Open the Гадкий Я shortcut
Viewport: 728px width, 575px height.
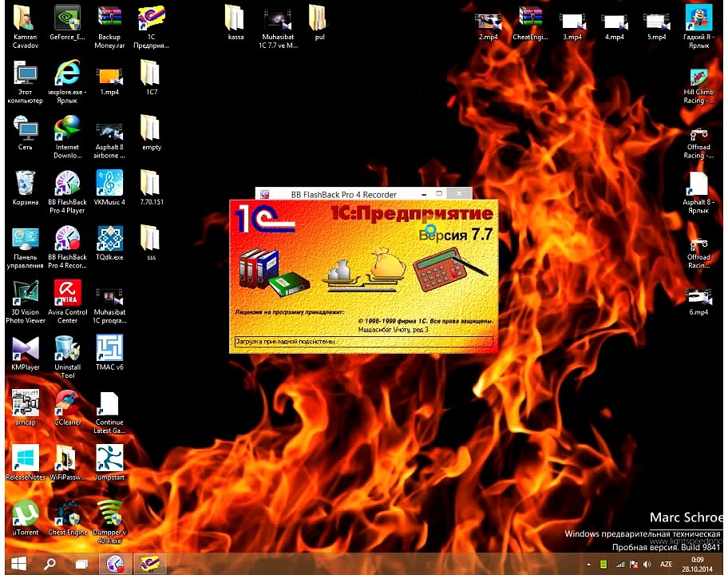pos(698,26)
